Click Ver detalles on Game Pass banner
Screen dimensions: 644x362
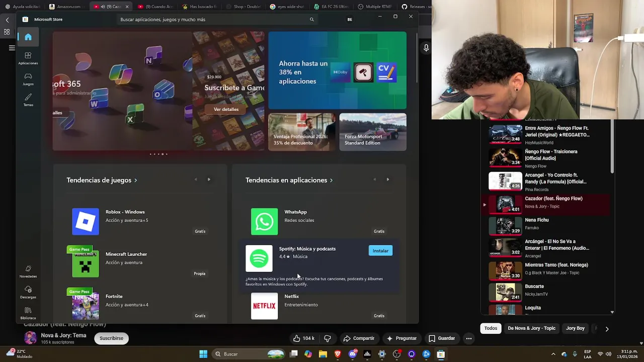point(226,109)
